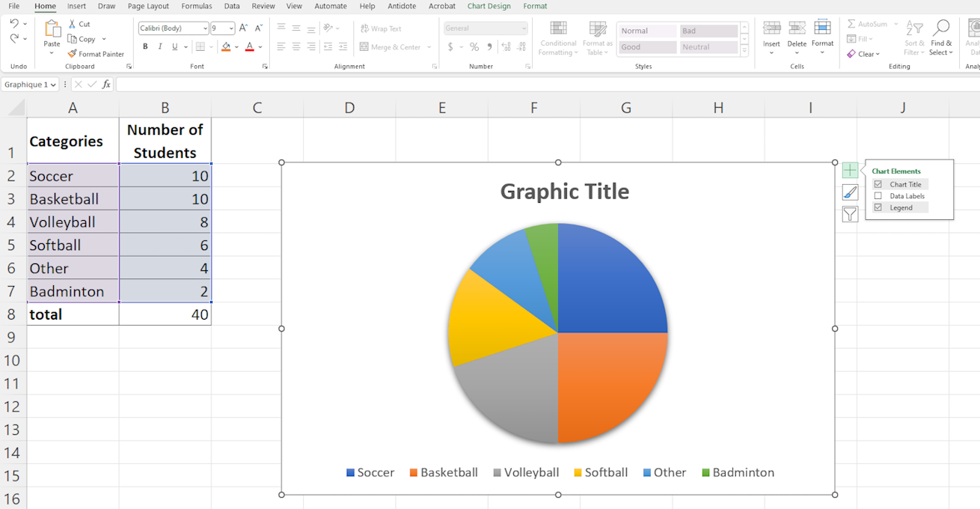This screenshot has width=980, height=509.
Task: Click the Paste clipboard icon
Action: 52,30
